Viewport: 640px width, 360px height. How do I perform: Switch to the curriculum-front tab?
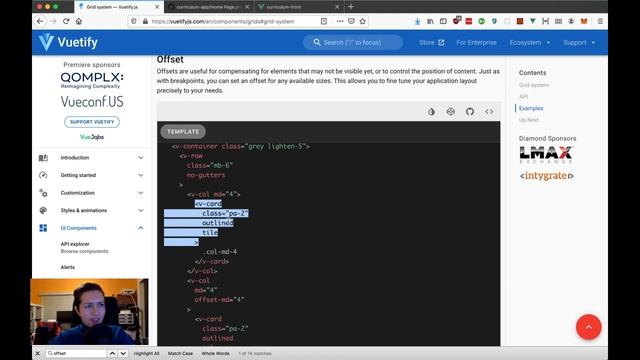[298, 7]
